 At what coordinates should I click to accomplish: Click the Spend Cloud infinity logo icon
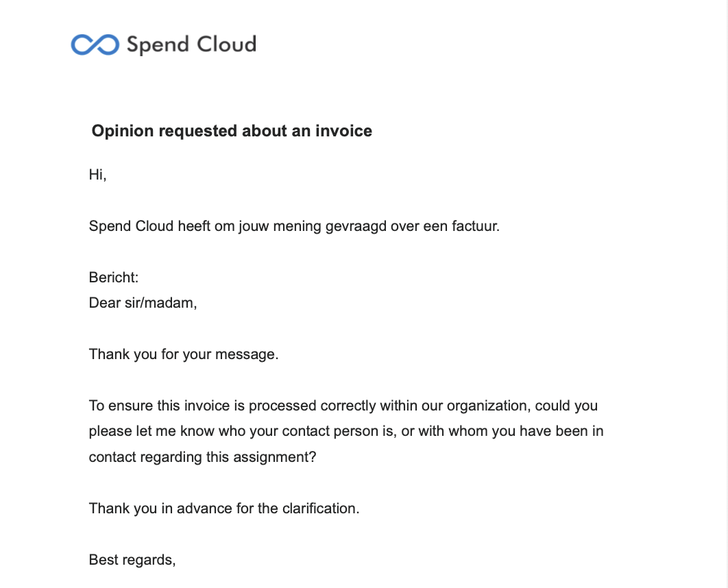(95, 45)
